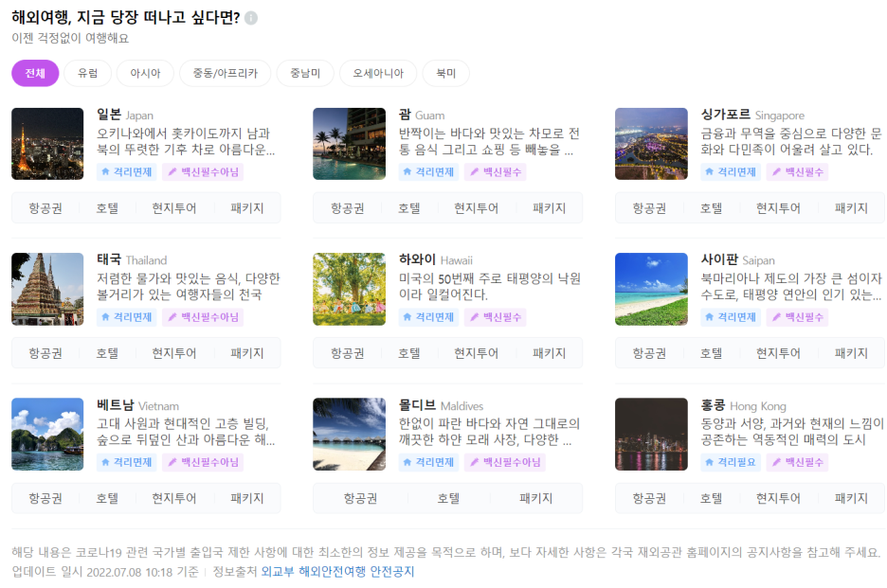Image resolution: width=887 pixels, height=588 pixels.
Task: Click 항공권 under Vietnam
Action: point(45,498)
